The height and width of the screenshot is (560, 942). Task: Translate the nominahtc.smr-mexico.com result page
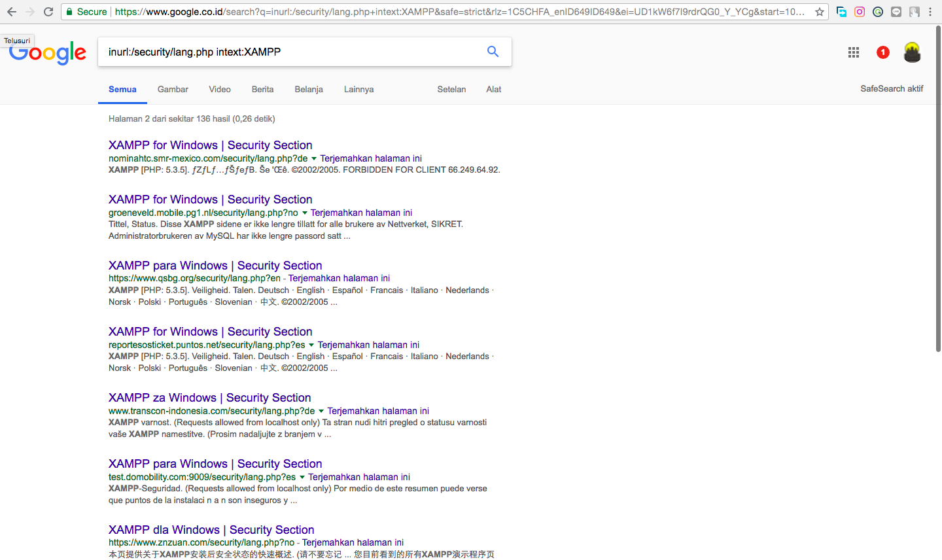pyautogui.click(x=371, y=158)
